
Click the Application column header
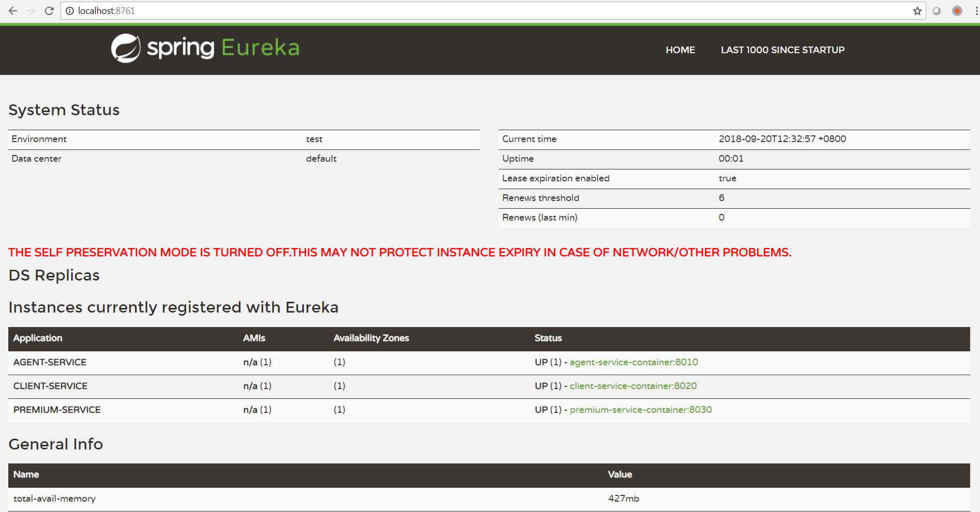[38, 338]
